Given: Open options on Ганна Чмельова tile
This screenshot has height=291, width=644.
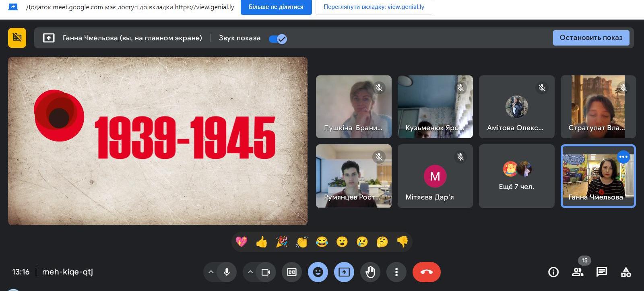Looking at the screenshot, I should (623, 157).
